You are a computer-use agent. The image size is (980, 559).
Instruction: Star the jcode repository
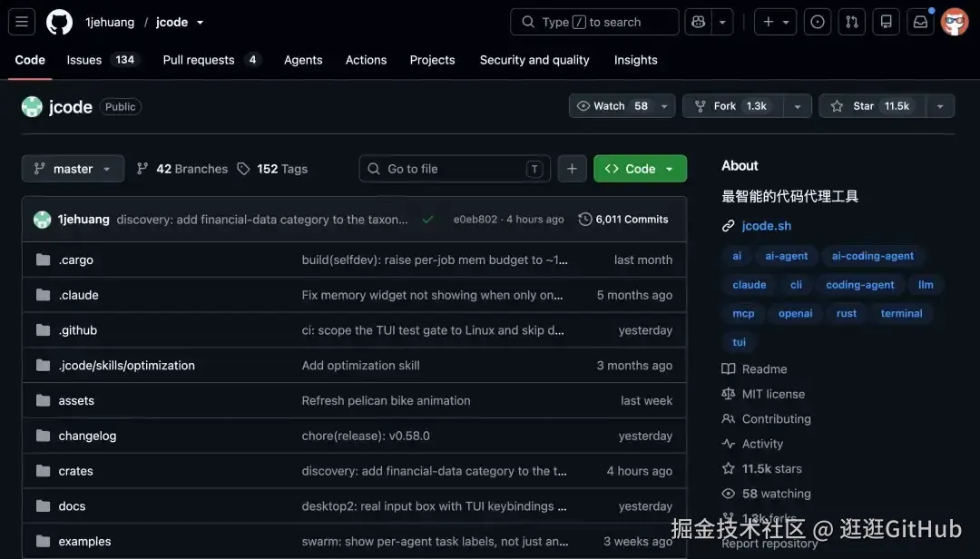[873, 105]
